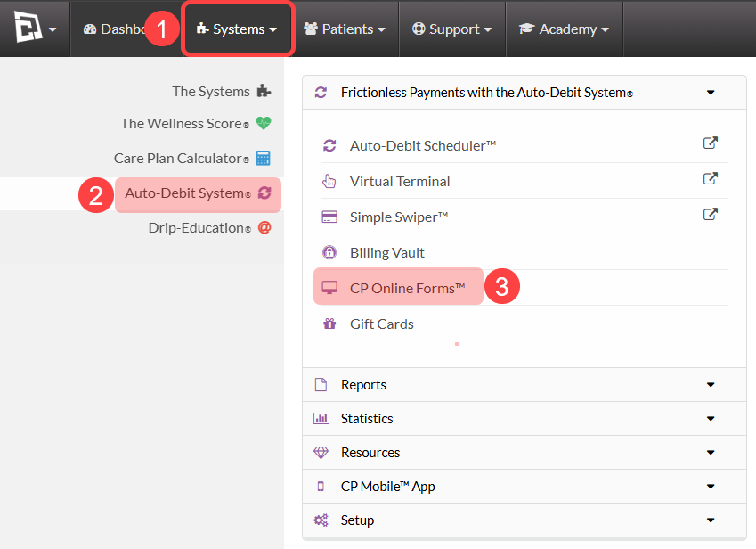
Task: Click the CP Online Forms monitor icon
Action: [x=329, y=288]
